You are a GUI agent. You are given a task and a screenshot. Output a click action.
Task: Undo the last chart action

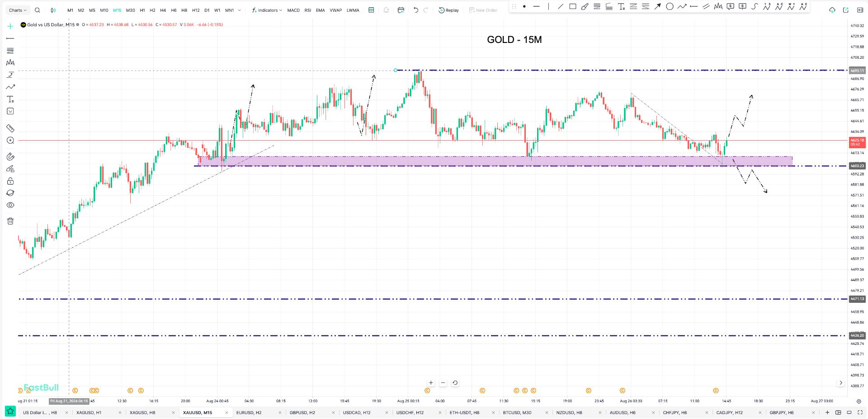(x=416, y=10)
